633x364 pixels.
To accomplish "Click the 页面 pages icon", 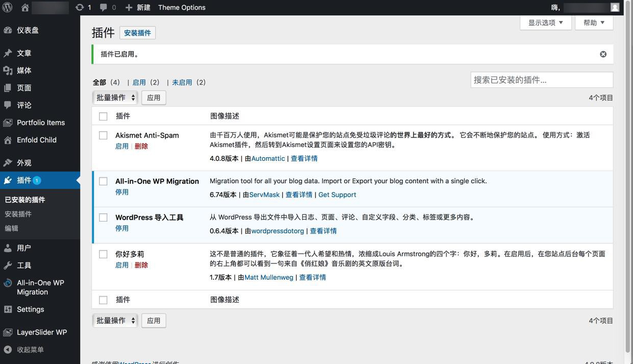I will pos(8,88).
